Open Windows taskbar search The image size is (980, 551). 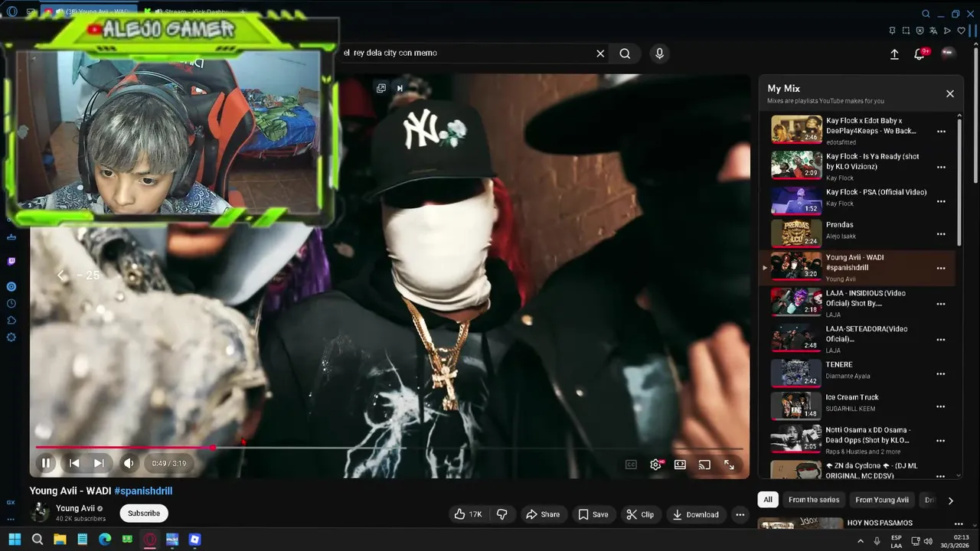tap(38, 540)
